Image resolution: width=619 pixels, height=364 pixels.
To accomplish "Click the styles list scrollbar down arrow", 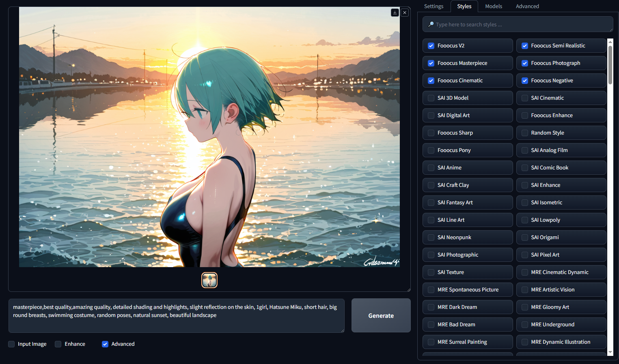I will (x=610, y=353).
